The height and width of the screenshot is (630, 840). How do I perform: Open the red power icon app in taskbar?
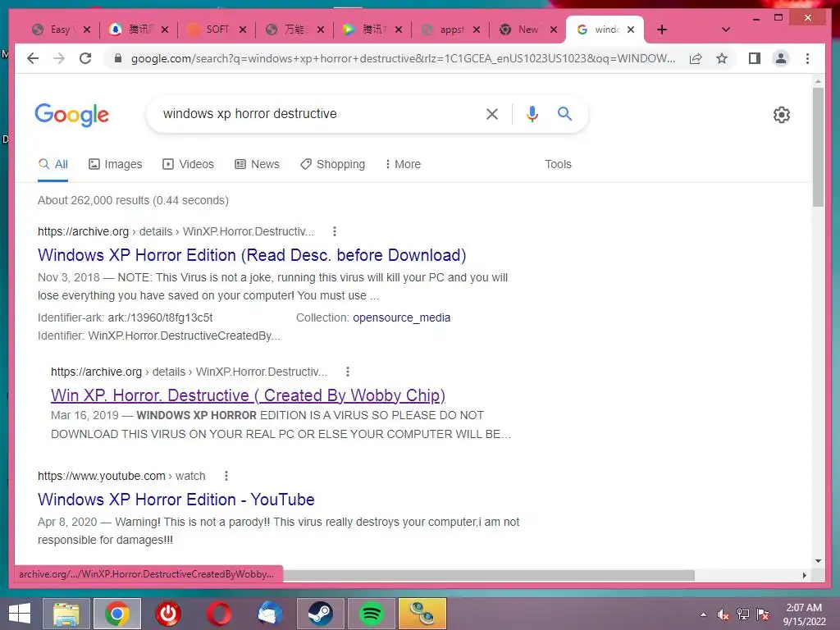tap(168, 614)
